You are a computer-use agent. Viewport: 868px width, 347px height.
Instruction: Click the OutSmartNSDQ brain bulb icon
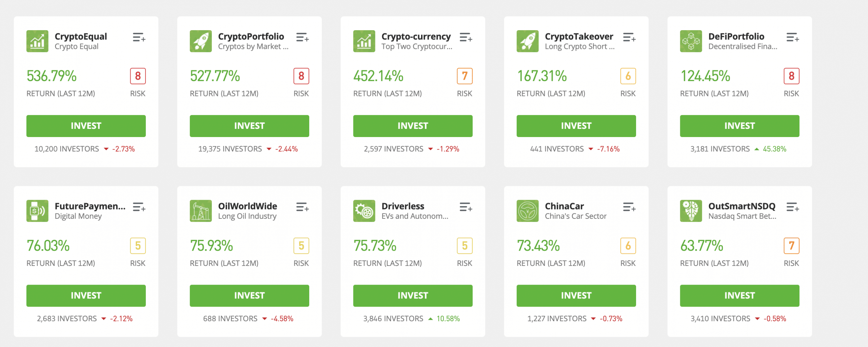691,211
